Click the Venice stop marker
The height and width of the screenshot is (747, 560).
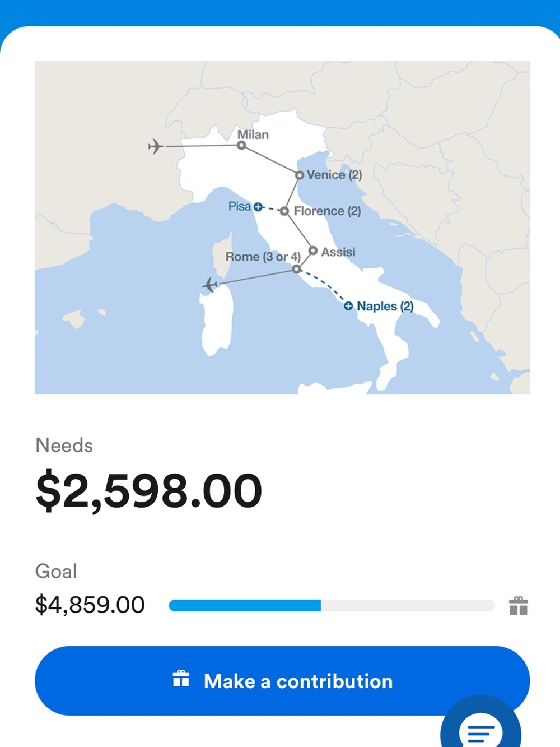300,175
